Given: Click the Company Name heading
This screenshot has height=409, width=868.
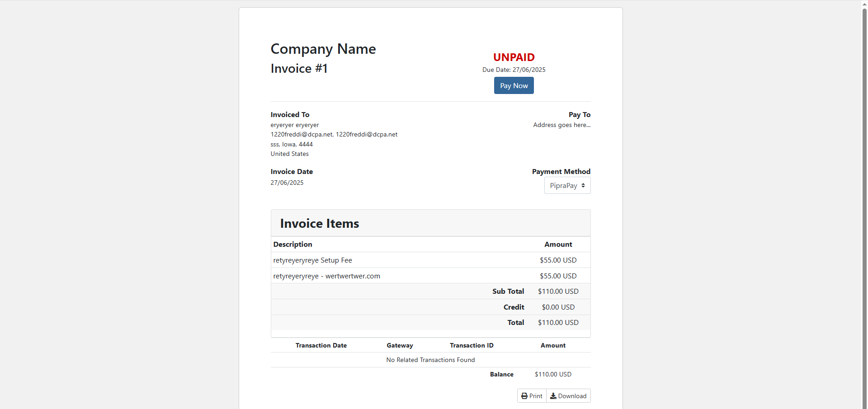Looking at the screenshot, I should point(323,49).
